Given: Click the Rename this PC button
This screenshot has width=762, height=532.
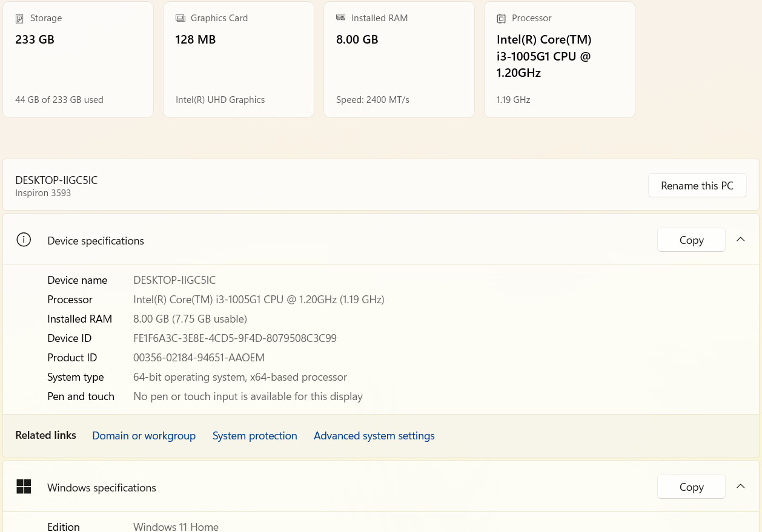Looking at the screenshot, I should click(697, 186).
